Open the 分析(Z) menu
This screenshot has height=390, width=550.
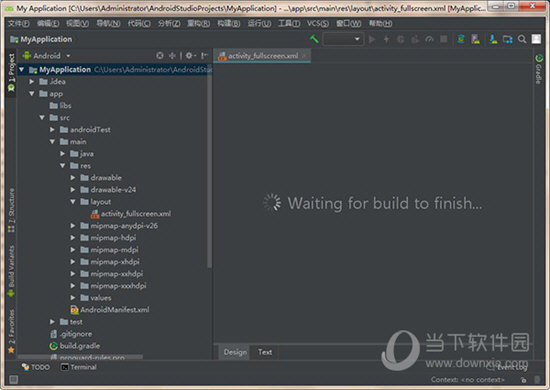[x=169, y=23]
